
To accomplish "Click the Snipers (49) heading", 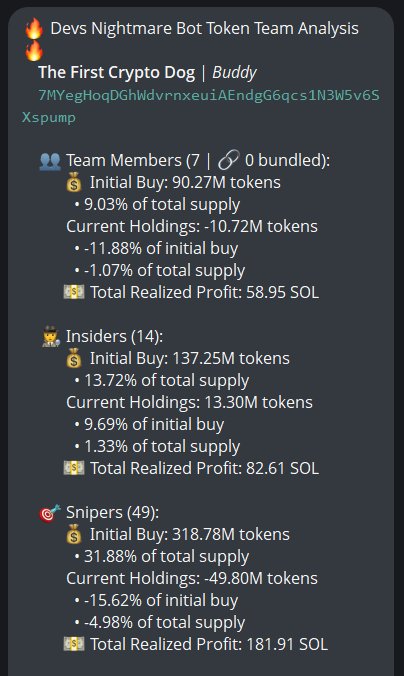I will tap(113, 513).
